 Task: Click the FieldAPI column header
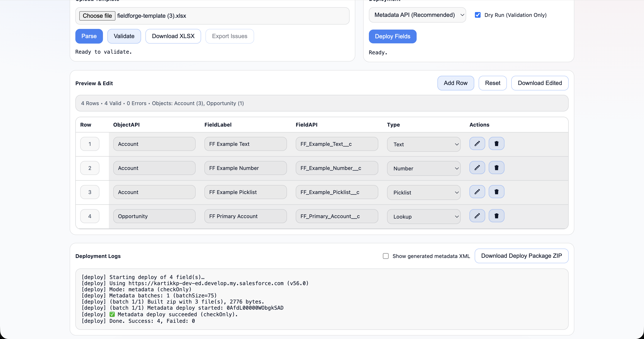[306, 125]
